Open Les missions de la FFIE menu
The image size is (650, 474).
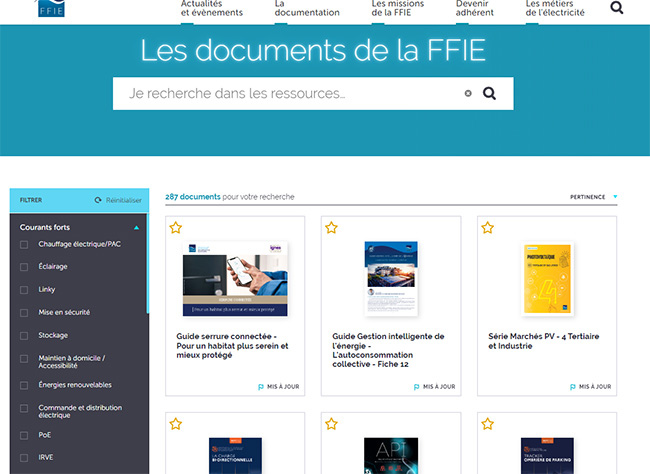click(398, 8)
